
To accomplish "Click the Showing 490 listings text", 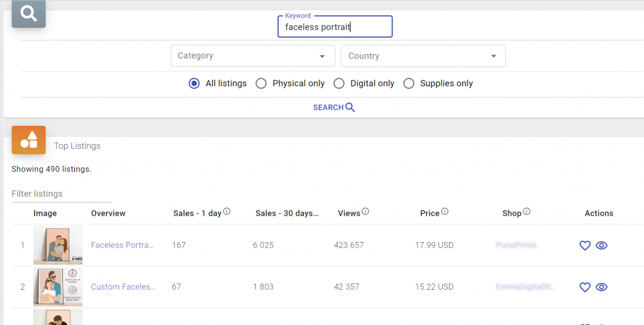I will click(x=52, y=169).
